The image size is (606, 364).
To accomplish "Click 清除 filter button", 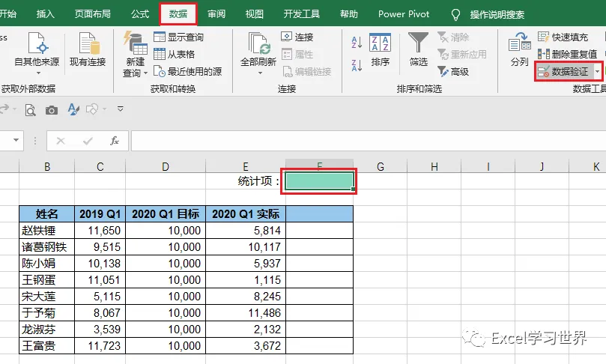I will 453,37.
